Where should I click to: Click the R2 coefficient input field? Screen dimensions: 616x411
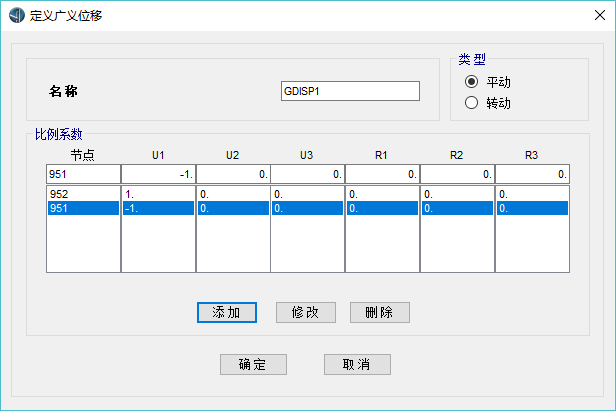pyautogui.click(x=458, y=174)
